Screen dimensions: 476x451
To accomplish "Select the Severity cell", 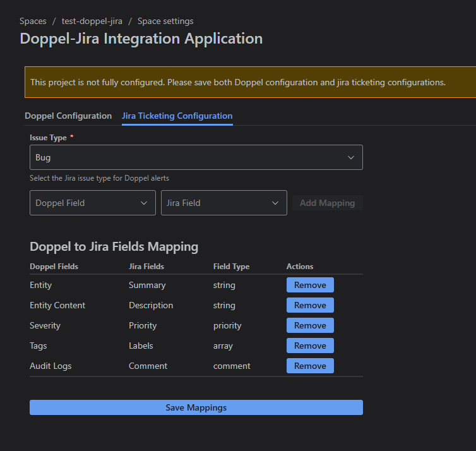I will point(45,325).
